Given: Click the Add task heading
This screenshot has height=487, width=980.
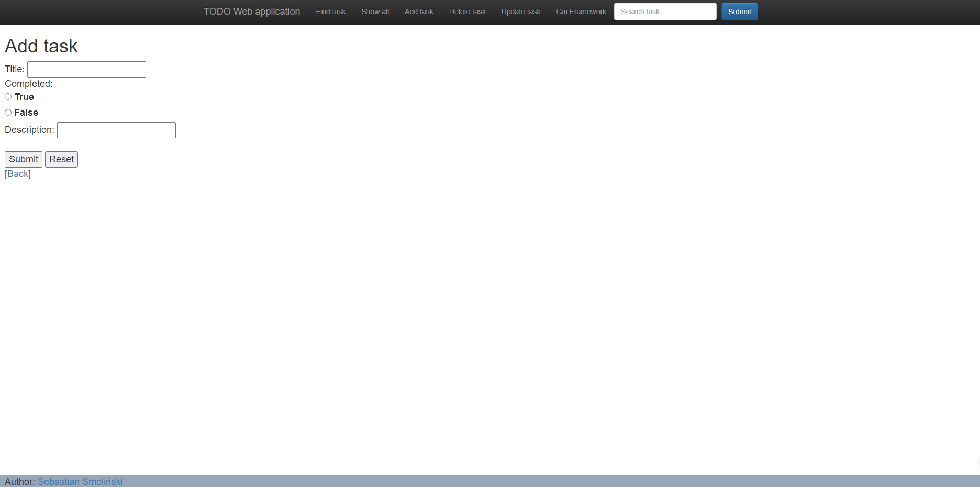Looking at the screenshot, I should [x=41, y=46].
